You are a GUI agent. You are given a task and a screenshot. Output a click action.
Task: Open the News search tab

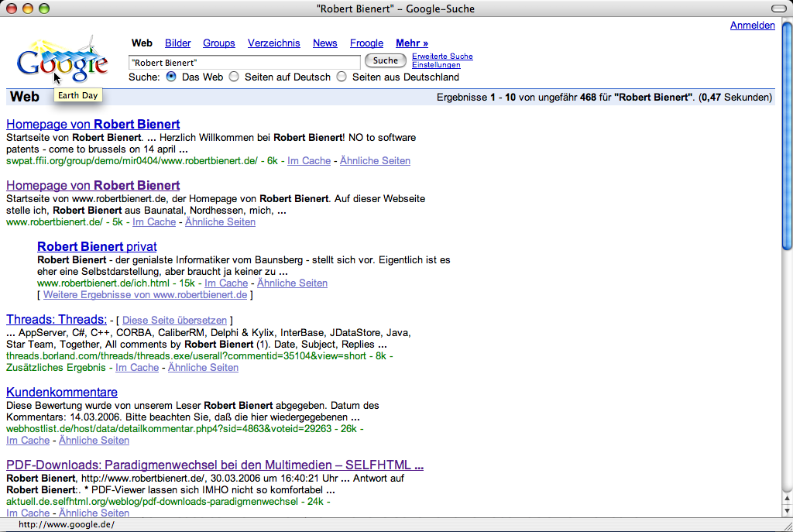tap(325, 43)
